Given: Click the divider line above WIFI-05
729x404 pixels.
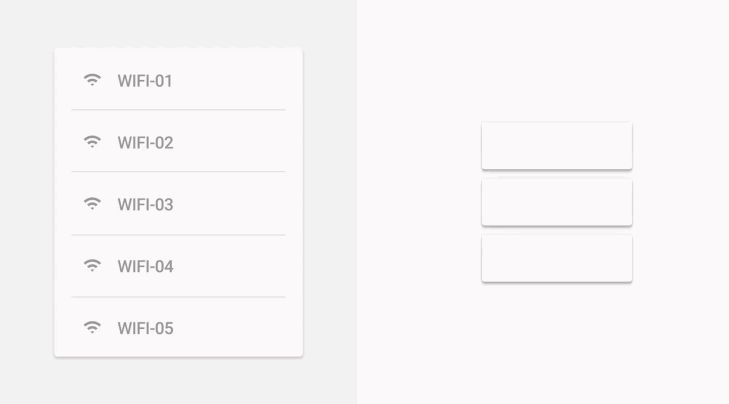Looking at the screenshot, I should click(178, 297).
